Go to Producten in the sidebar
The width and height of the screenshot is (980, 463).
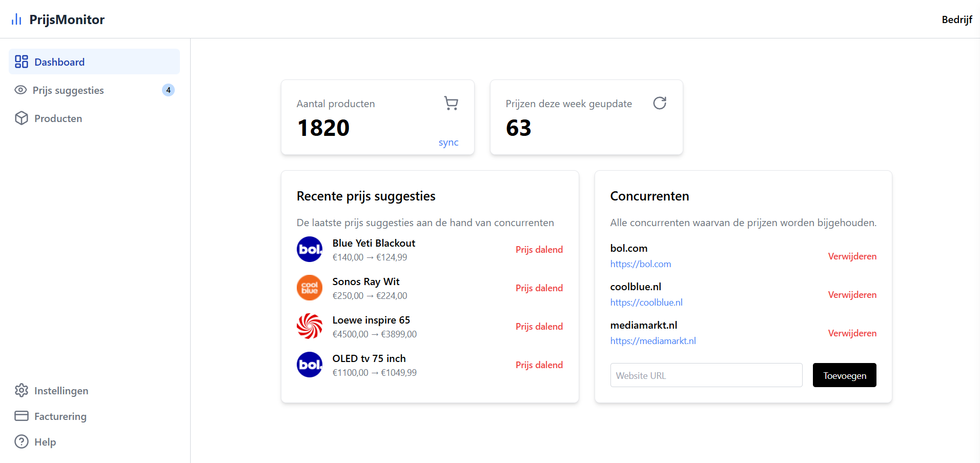(58, 118)
